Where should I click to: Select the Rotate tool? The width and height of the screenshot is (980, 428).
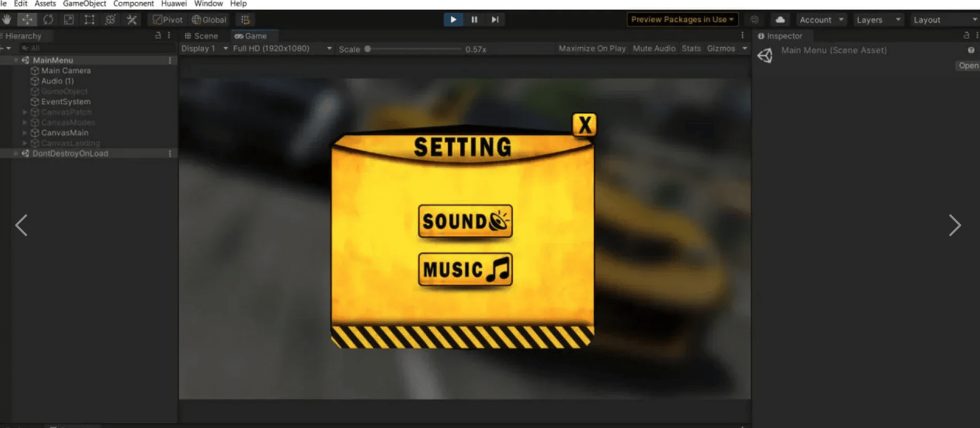coord(48,20)
